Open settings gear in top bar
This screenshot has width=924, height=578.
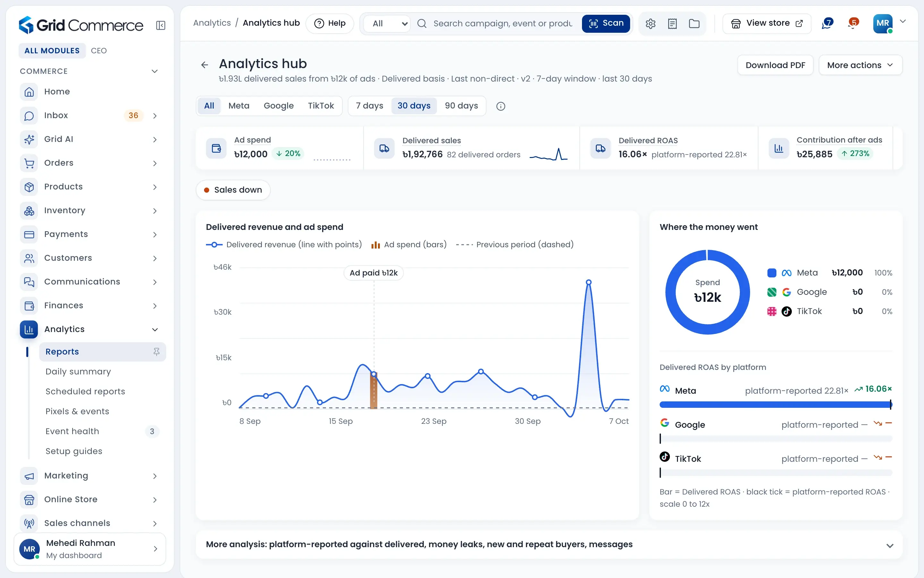(651, 24)
